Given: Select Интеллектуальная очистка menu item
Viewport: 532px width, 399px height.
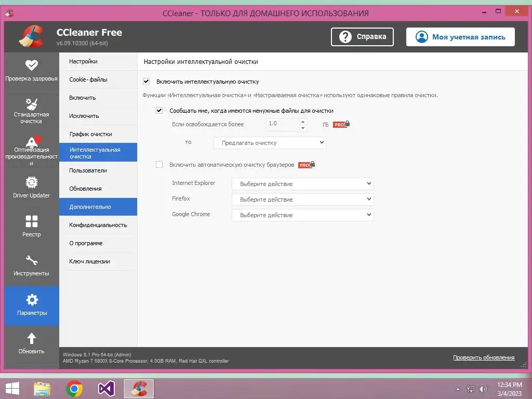Looking at the screenshot, I should pyautogui.click(x=98, y=152).
